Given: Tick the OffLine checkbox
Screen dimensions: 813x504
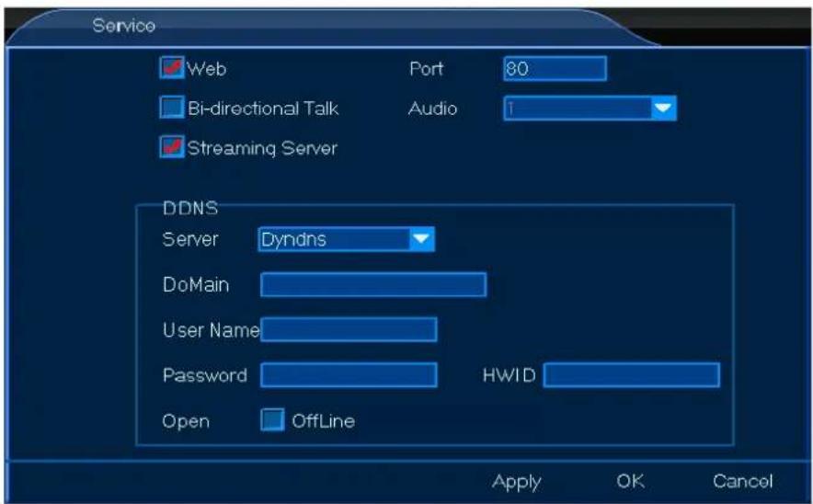Looking at the screenshot, I should [x=272, y=421].
